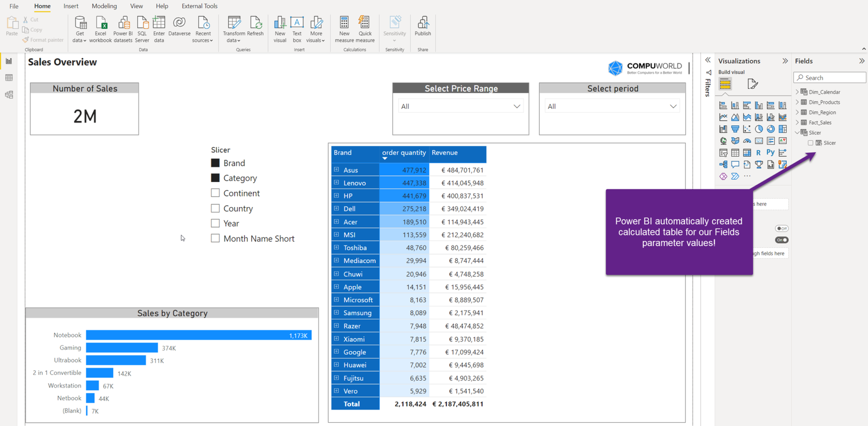Switch to the Modeling tab
Viewport: 868px width, 426px height.
104,6
